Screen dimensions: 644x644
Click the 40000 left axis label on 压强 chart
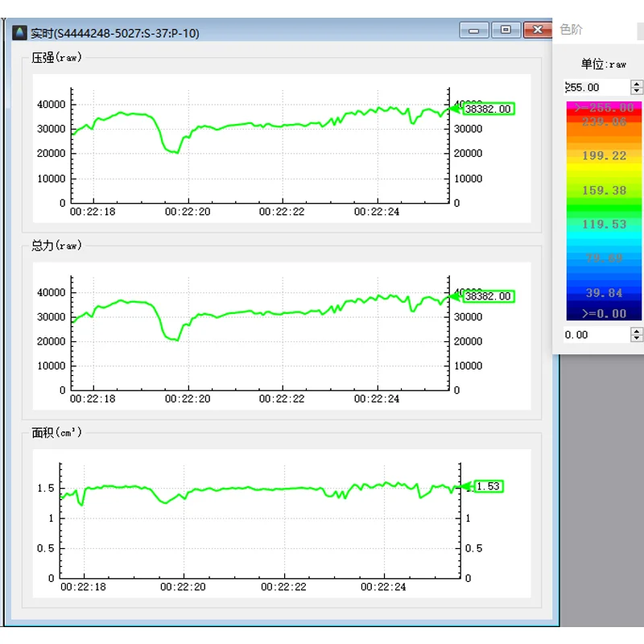pyautogui.click(x=52, y=105)
